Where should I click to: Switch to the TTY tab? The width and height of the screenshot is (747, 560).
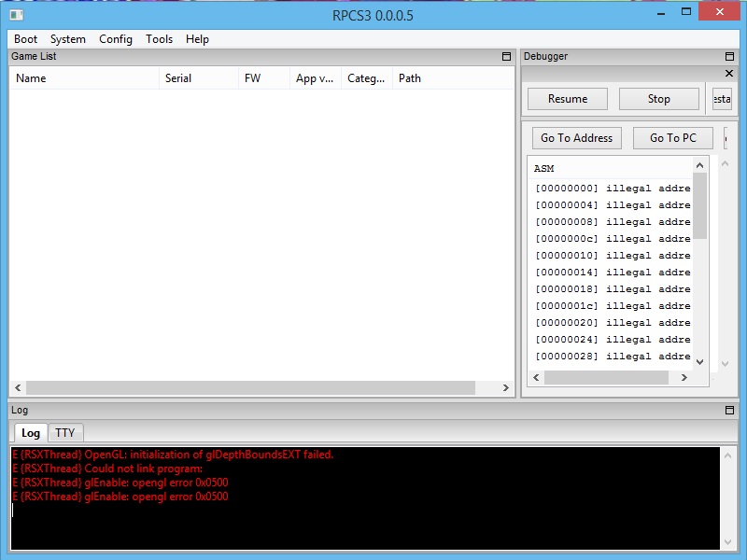[64, 432]
